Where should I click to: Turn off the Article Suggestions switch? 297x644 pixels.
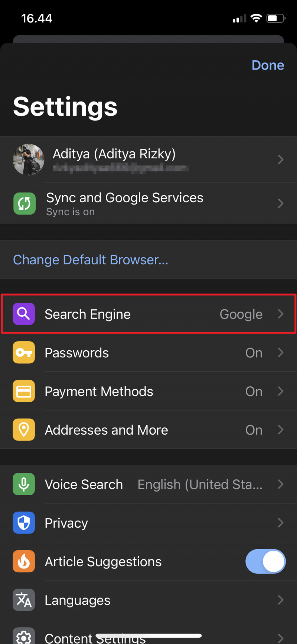(x=265, y=561)
